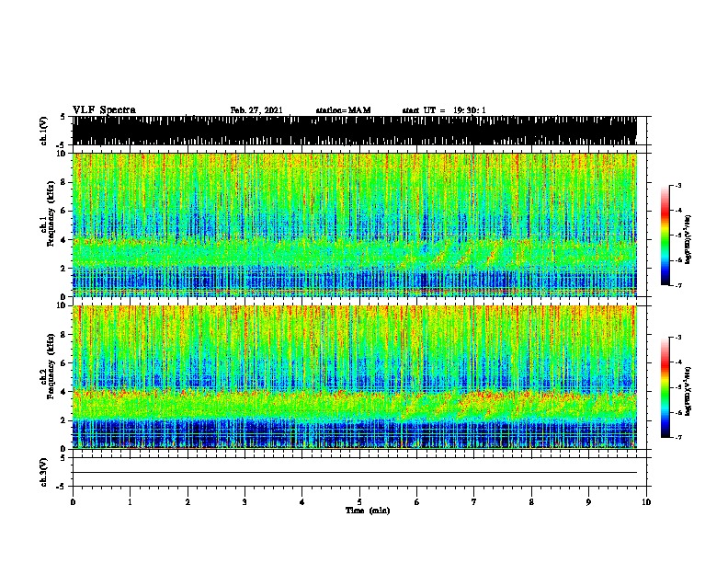Click the time axis tick label "6"

tap(417, 502)
